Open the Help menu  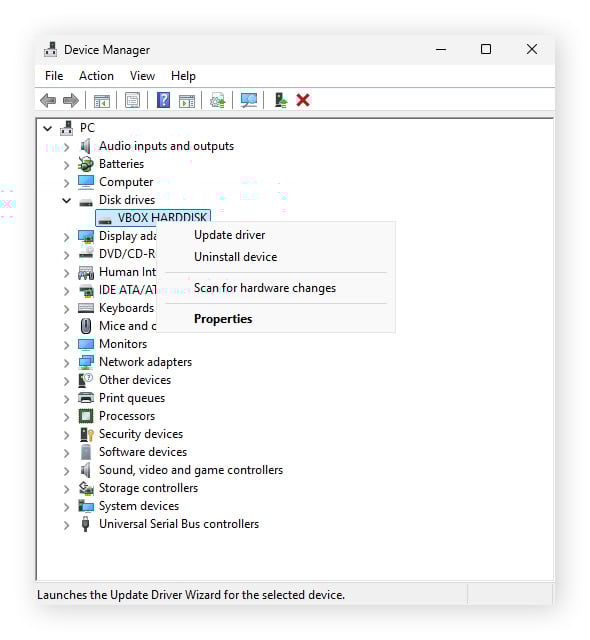pyautogui.click(x=183, y=76)
